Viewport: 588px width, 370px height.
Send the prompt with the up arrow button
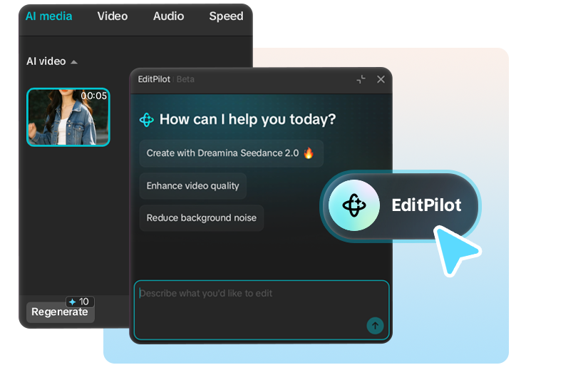point(375,326)
